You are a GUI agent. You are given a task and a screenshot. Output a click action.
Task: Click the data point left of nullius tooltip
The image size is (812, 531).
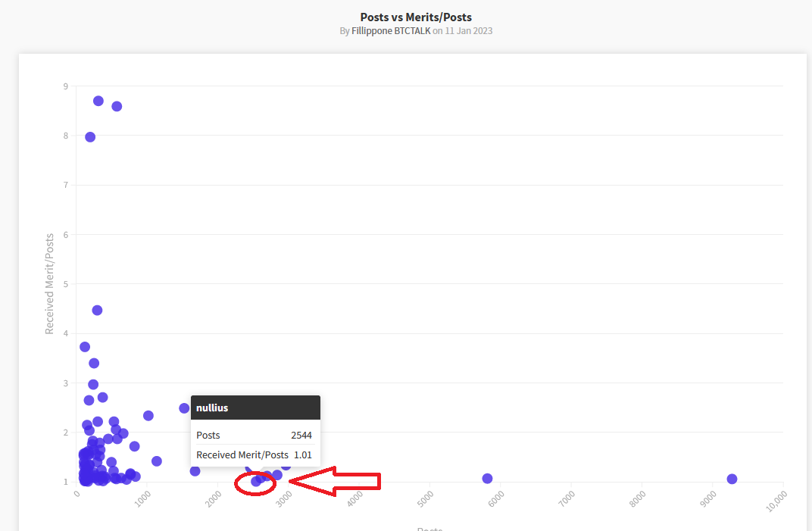click(x=184, y=408)
